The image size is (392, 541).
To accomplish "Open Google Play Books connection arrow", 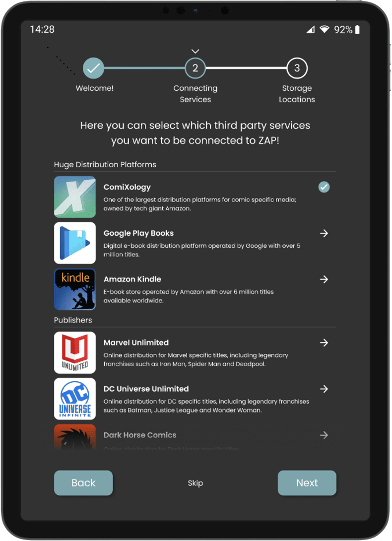I will [x=324, y=233].
